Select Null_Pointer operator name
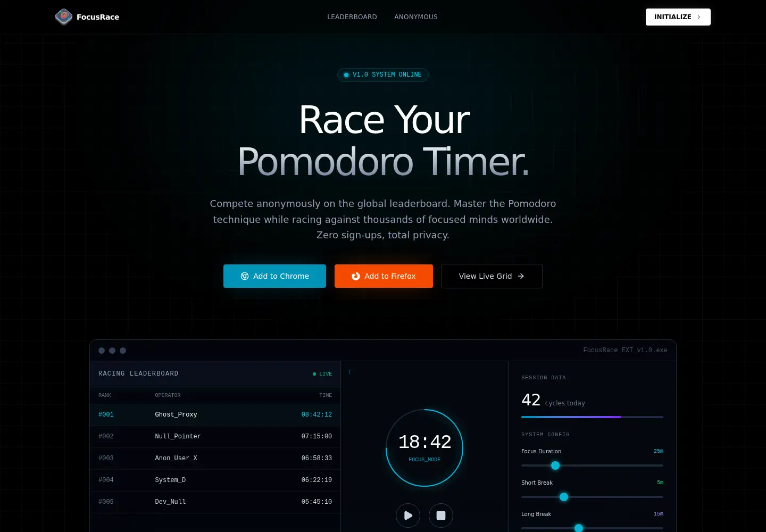This screenshot has height=532, width=766. (x=178, y=436)
